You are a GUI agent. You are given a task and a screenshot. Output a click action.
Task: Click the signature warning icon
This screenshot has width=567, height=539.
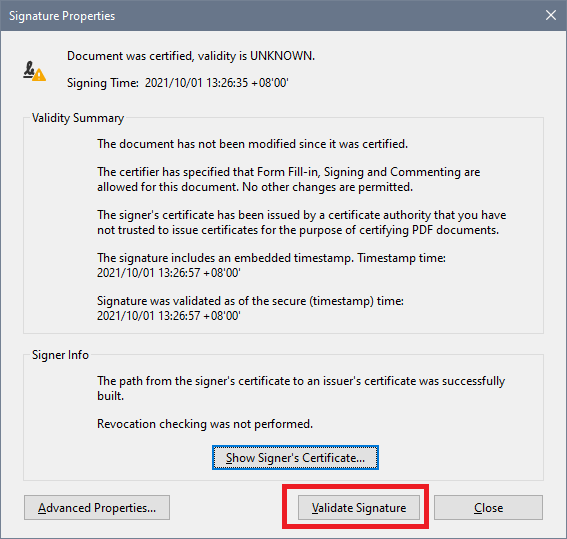(34, 71)
